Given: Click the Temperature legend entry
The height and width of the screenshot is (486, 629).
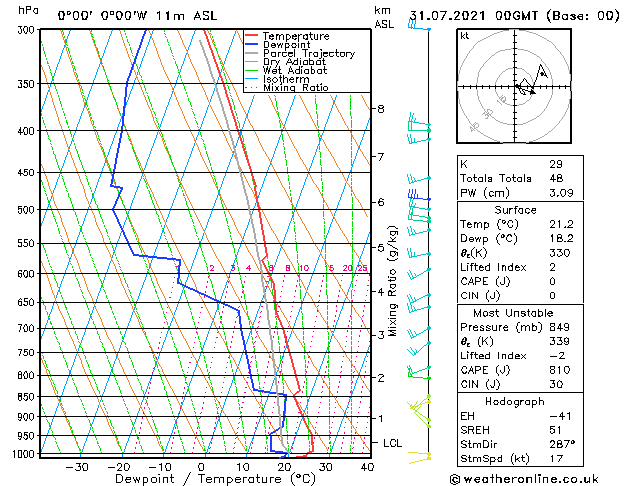Looking at the screenshot, I should (x=296, y=36).
